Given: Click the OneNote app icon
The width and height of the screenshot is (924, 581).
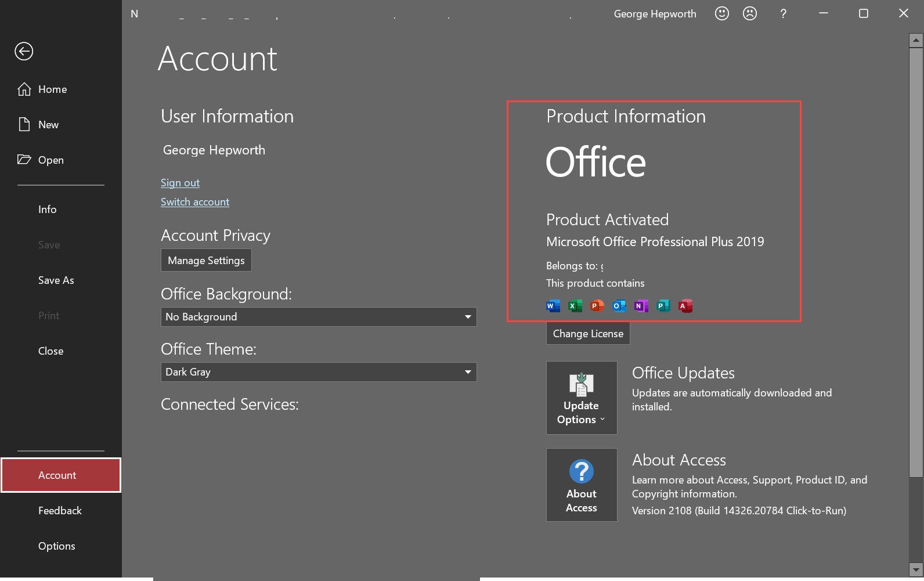Looking at the screenshot, I should 641,306.
